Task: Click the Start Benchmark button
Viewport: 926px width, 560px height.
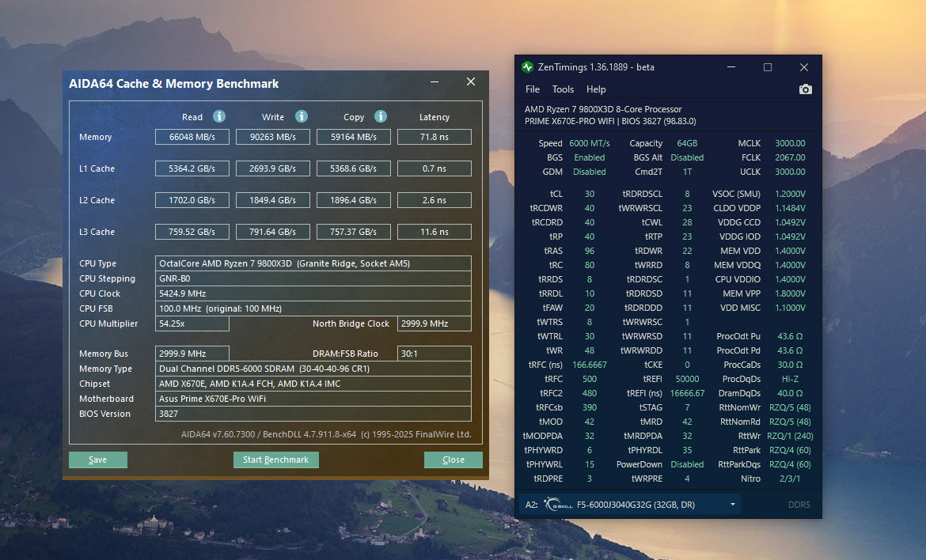Action: tap(275, 460)
